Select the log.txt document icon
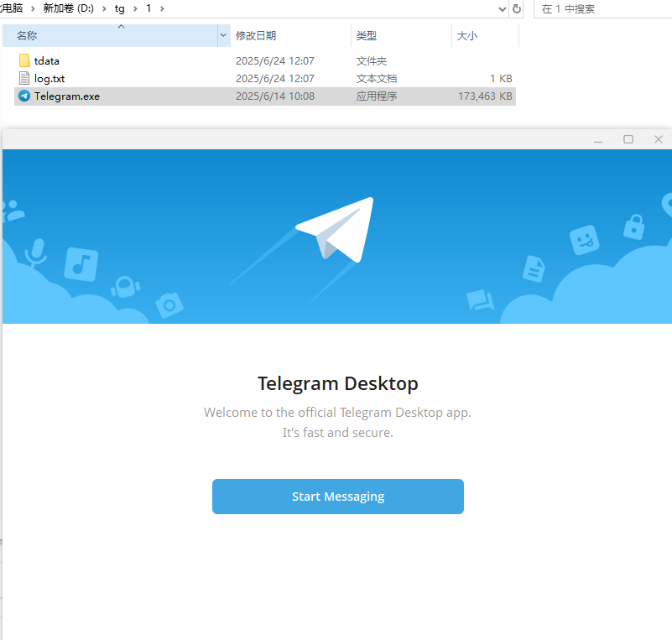Screen dimensions: 672x640 click(24, 78)
